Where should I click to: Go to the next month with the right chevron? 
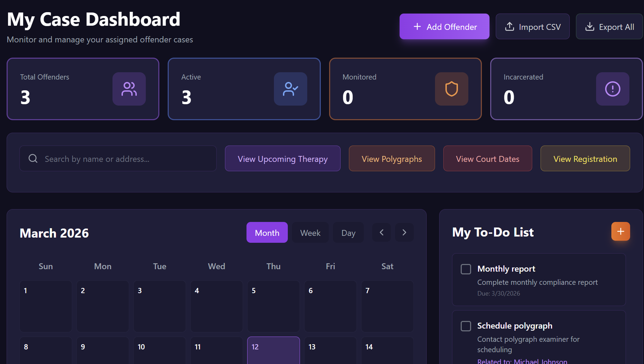404,232
